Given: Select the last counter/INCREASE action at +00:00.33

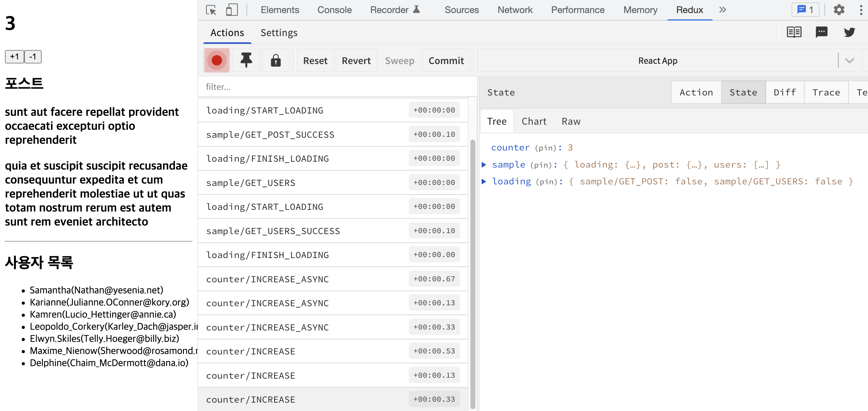Looking at the screenshot, I should click(333, 399).
